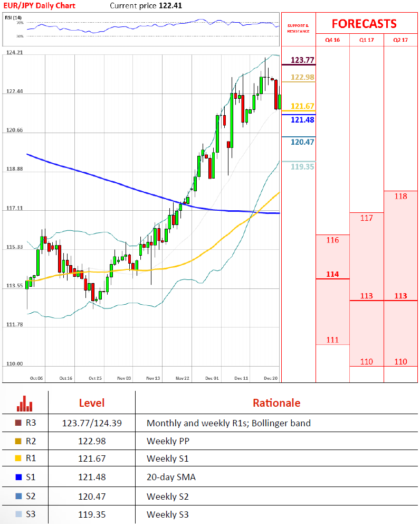Screen dimensions: 420x524
Task: Click the Q4 16 median forecast 114
Action: coord(332,274)
